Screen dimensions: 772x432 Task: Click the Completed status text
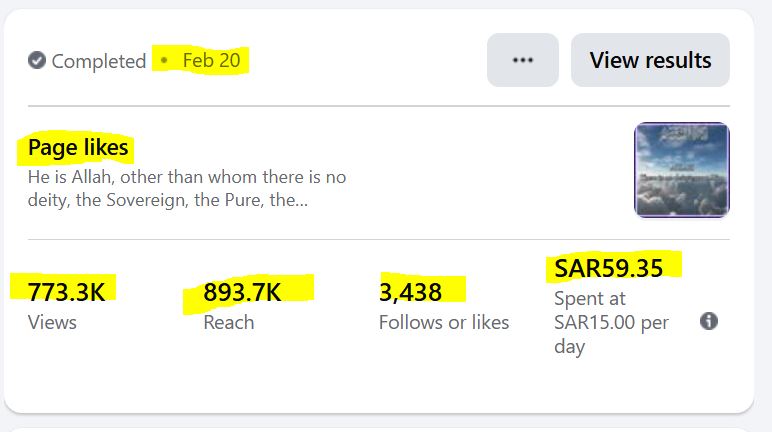pyautogui.click(x=99, y=61)
